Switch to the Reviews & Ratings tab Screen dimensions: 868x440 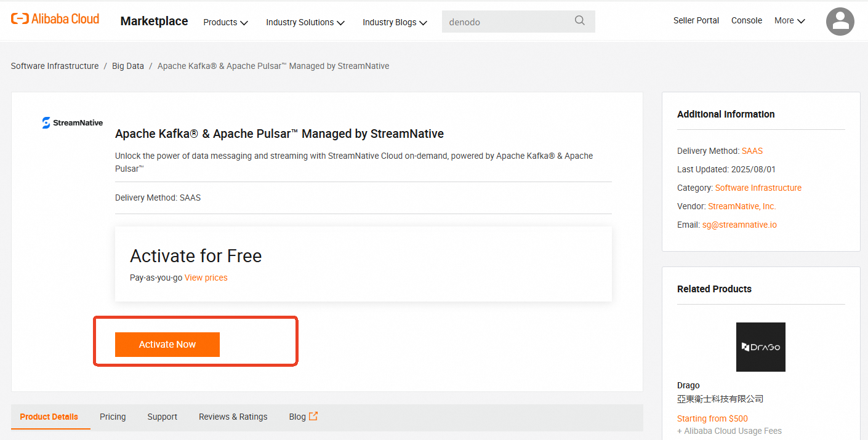coord(233,417)
